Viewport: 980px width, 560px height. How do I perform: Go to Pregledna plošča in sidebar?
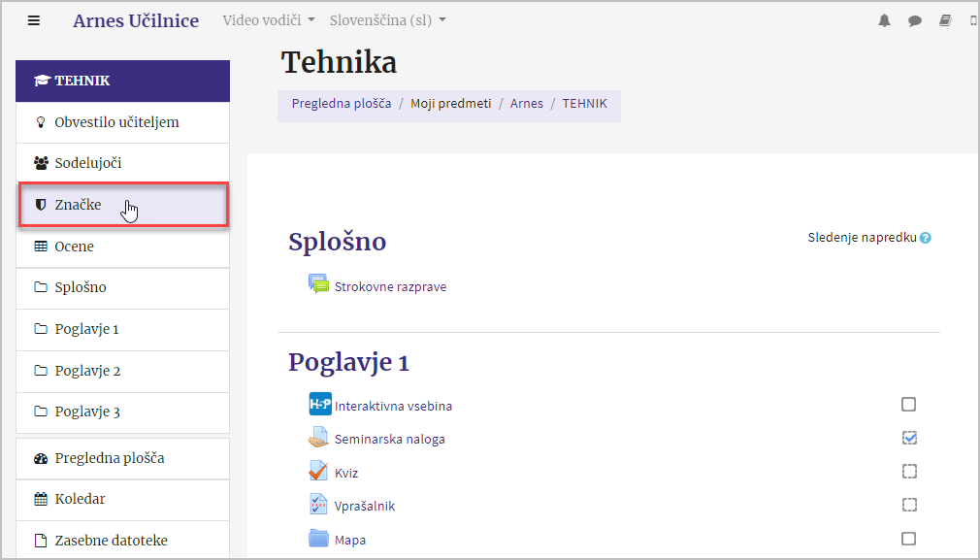click(122, 459)
